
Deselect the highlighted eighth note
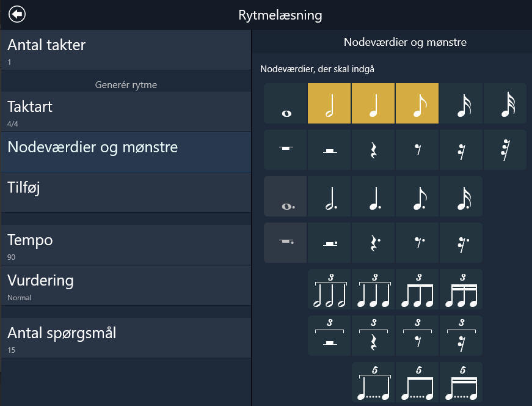417,103
